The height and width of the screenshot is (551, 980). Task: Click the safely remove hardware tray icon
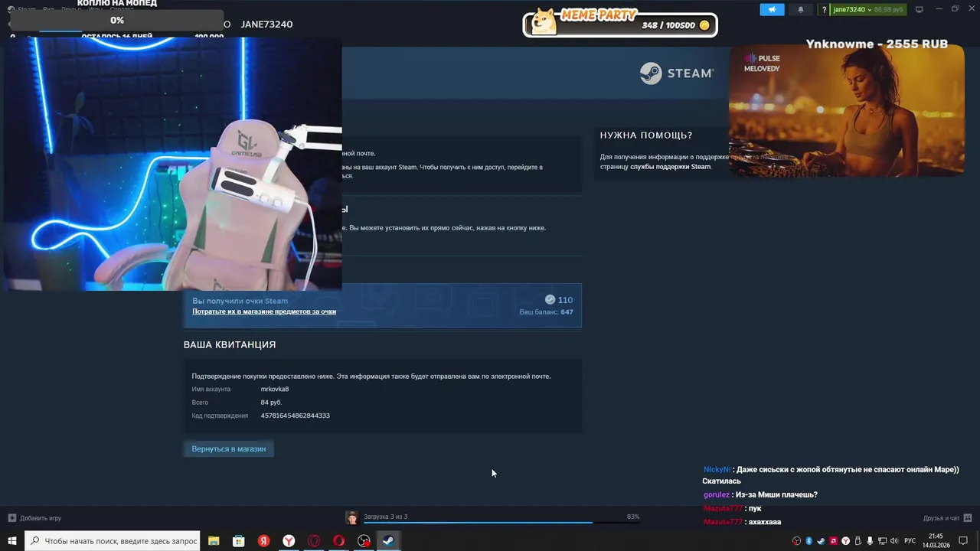pyautogui.click(x=857, y=541)
